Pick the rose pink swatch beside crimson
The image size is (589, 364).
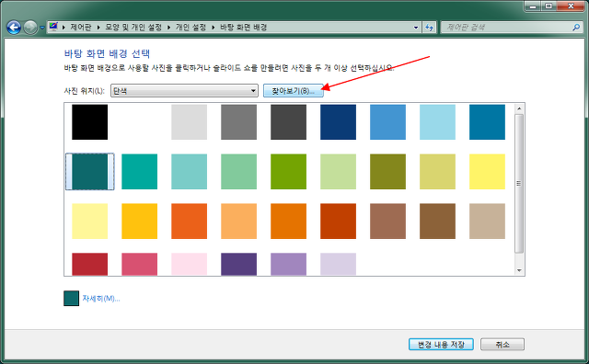tap(139, 264)
